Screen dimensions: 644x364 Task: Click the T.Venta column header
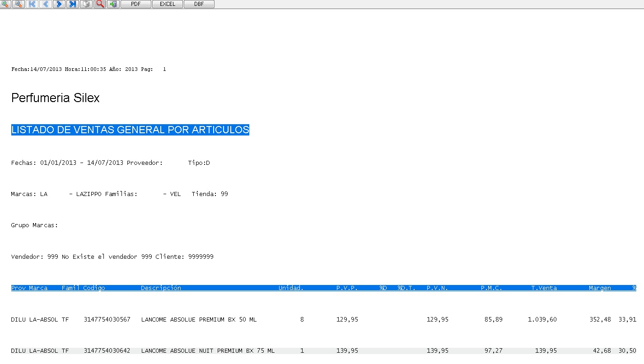[544, 288]
